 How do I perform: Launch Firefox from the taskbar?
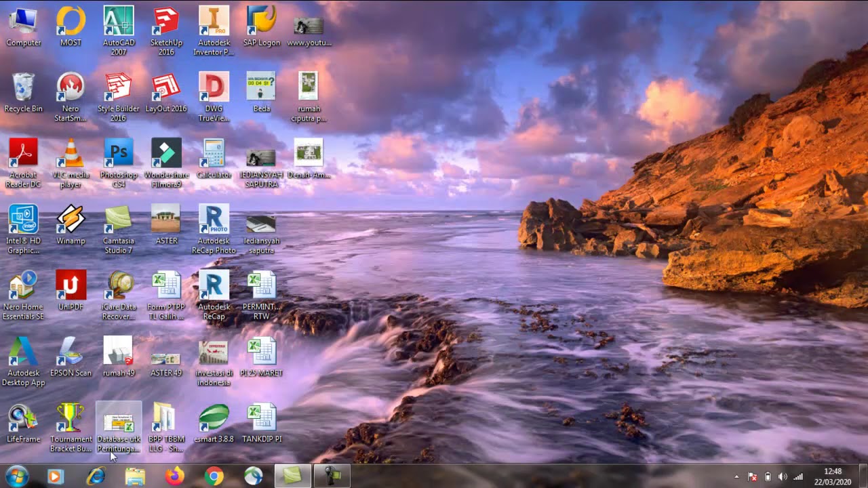coord(174,476)
